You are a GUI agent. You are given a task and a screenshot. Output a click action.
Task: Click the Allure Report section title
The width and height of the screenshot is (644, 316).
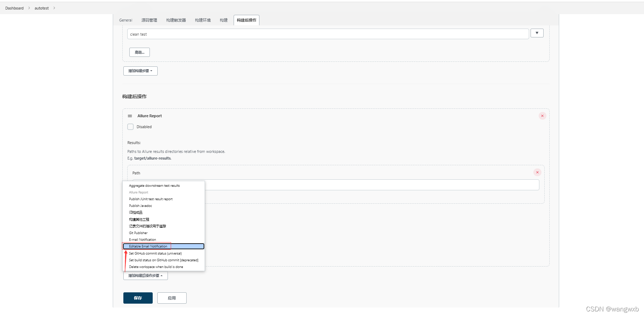(150, 116)
